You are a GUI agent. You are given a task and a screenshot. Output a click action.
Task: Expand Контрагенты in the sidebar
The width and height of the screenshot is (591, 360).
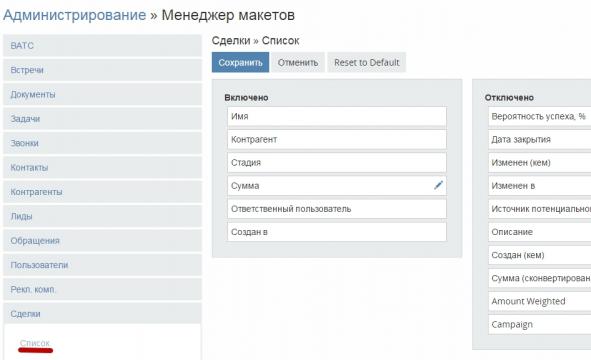(x=103, y=192)
